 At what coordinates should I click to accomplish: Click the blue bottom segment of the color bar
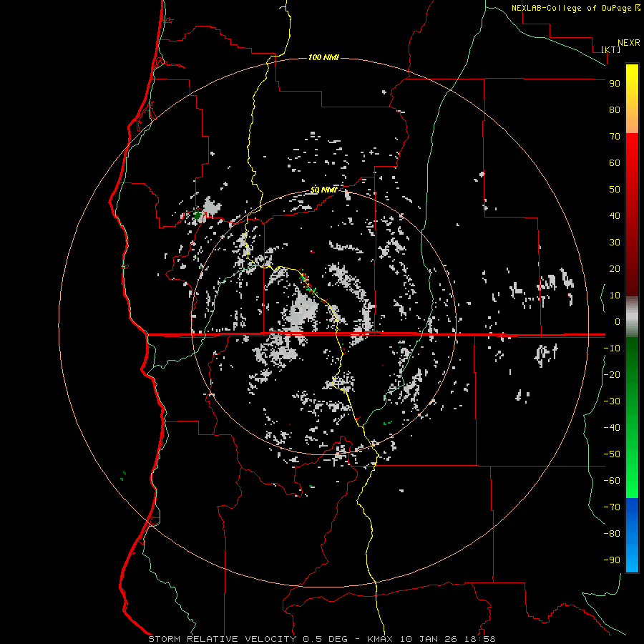pos(632,535)
